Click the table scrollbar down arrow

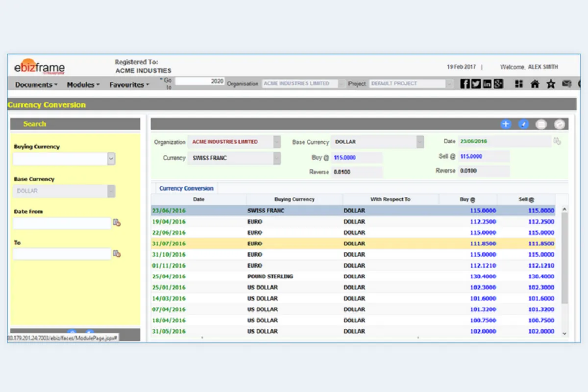564,333
